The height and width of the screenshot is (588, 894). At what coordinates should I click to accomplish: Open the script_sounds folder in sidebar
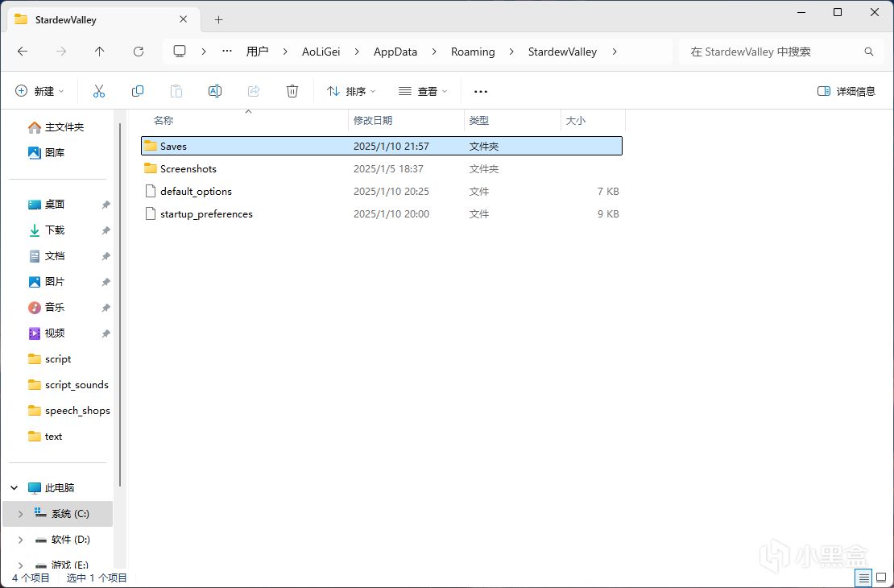click(x=68, y=385)
